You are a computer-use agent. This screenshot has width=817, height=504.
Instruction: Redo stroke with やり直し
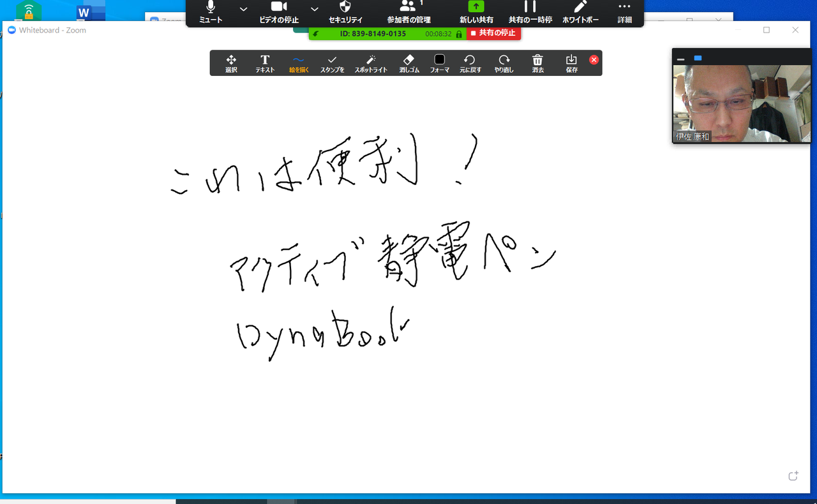[504, 63]
